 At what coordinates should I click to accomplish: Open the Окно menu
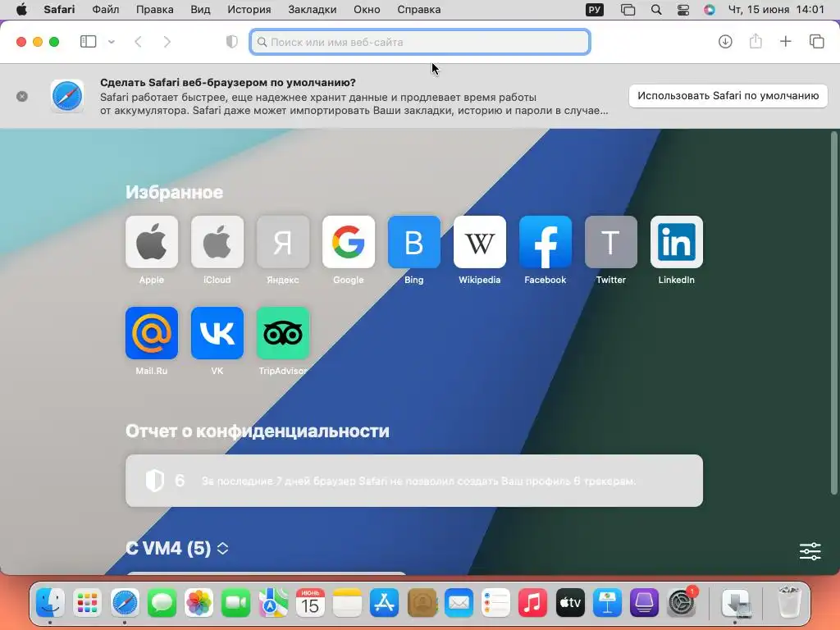[367, 10]
